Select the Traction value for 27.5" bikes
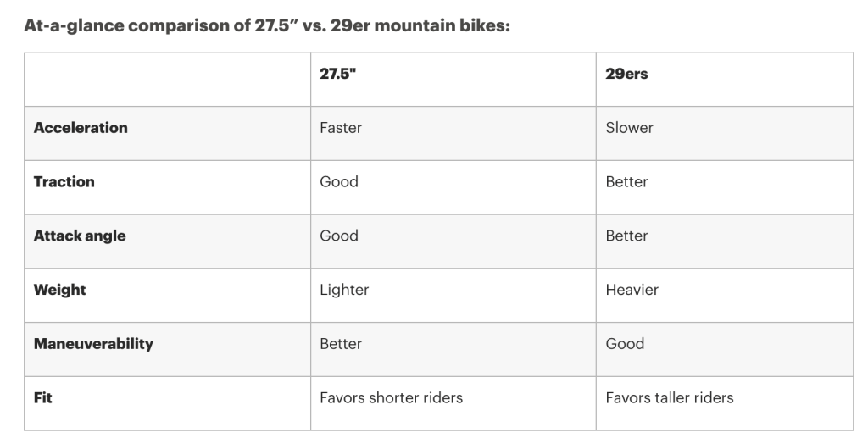 click(339, 182)
